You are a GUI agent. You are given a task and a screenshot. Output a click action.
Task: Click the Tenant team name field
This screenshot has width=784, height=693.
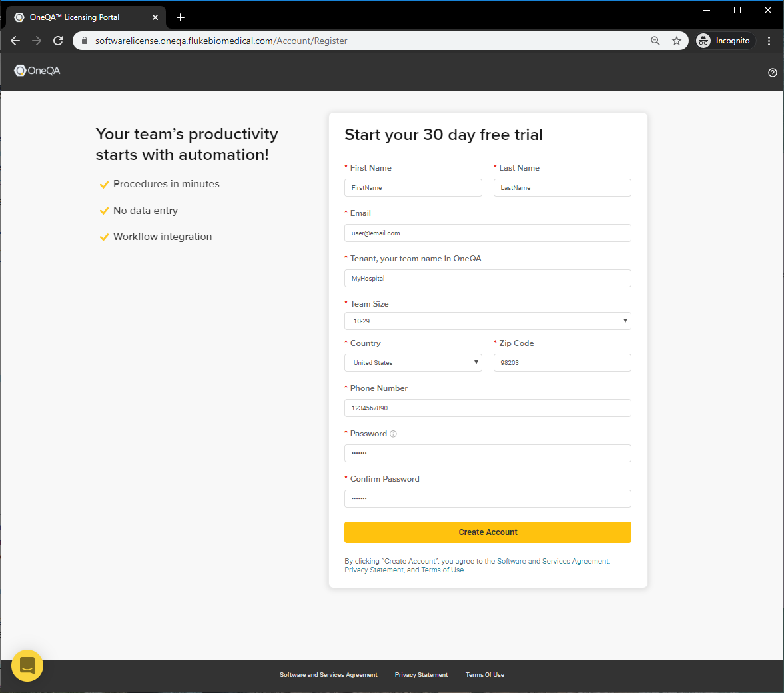(488, 279)
